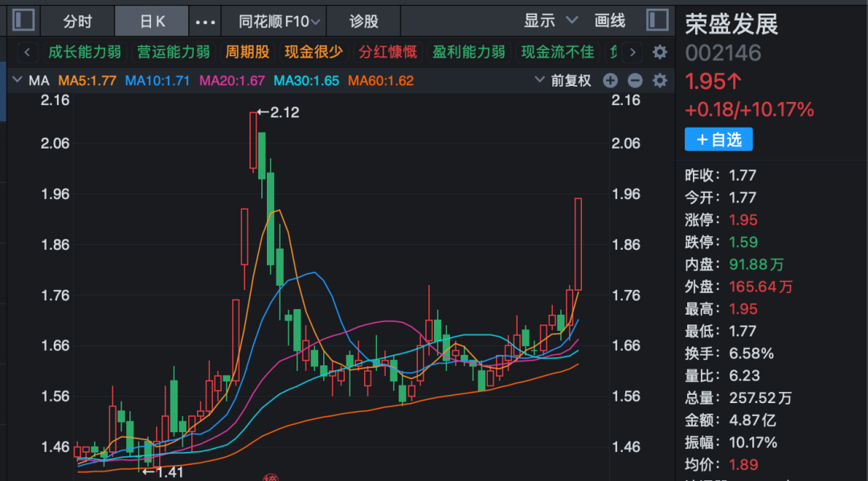This screenshot has height=481, width=868.
Task: Switch to the 分时 intraday tab
Action: 78,22
